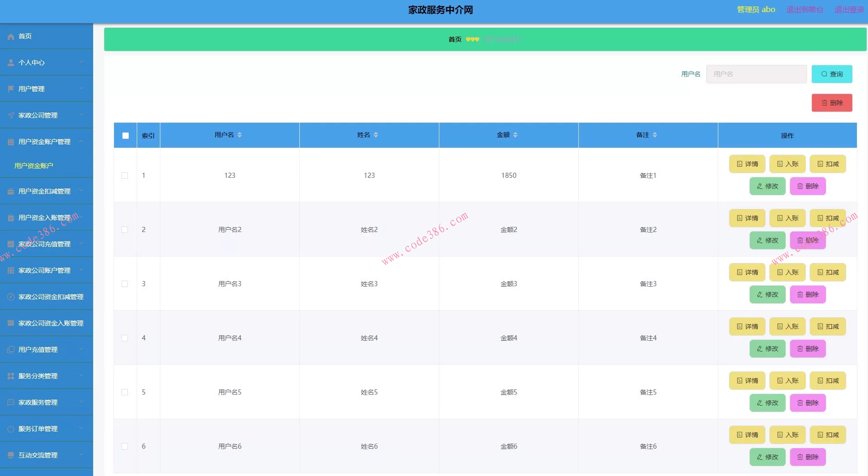This screenshot has width=868, height=476.
Task: Click the 姓名3 cell
Action: tap(369, 284)
